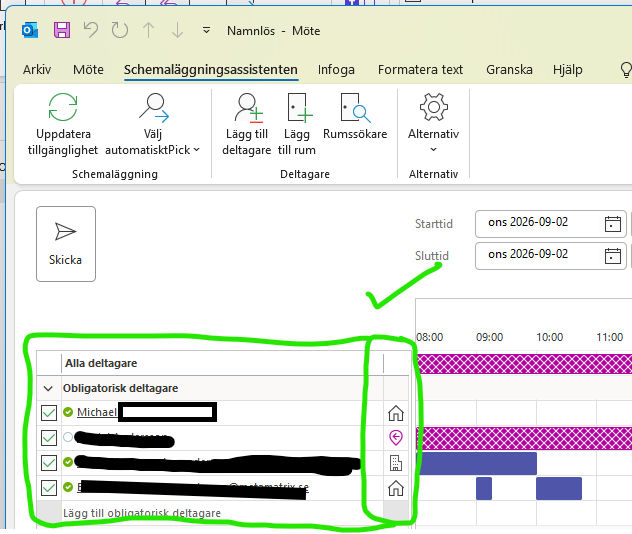Click the 11:00 time header
This screenshot has height=534, width=632.
pos(609,337)
